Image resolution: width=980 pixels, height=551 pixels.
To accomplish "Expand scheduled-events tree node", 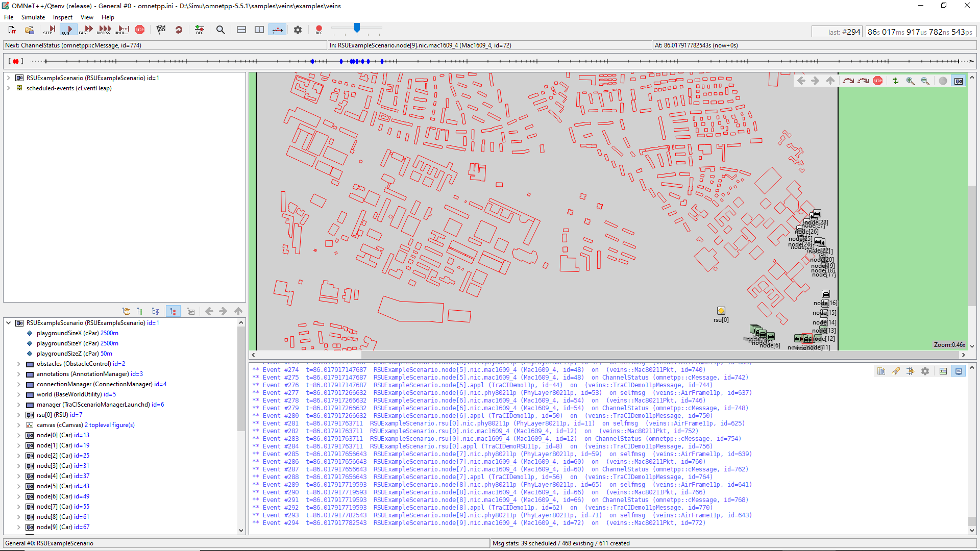I will (8, 88).
